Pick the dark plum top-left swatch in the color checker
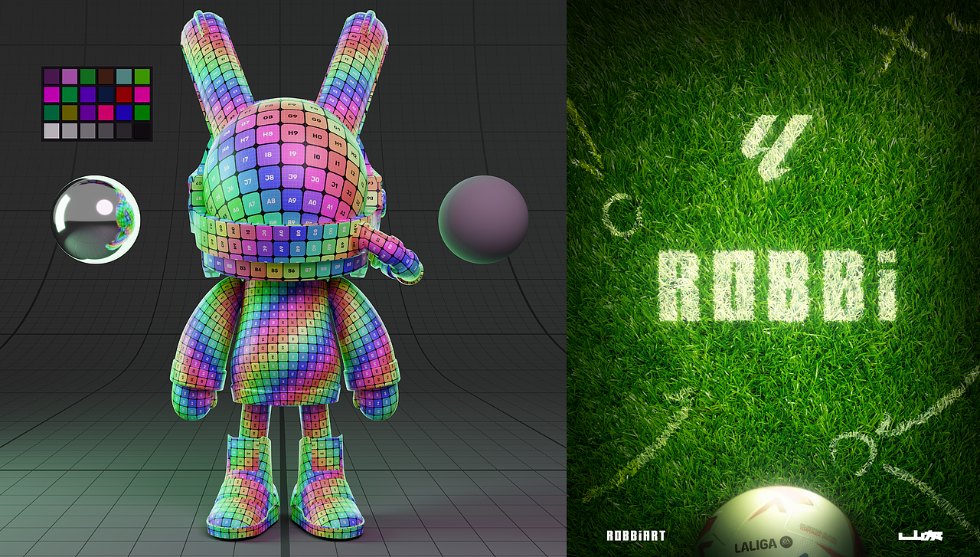 (51, 76)
